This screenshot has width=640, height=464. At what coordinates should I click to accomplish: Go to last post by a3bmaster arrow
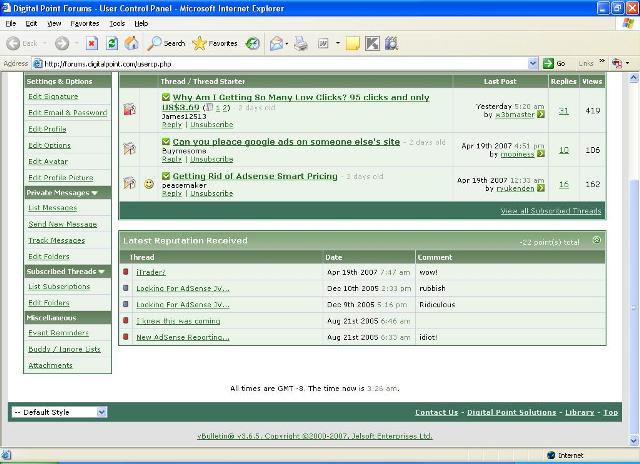(541, 115)
